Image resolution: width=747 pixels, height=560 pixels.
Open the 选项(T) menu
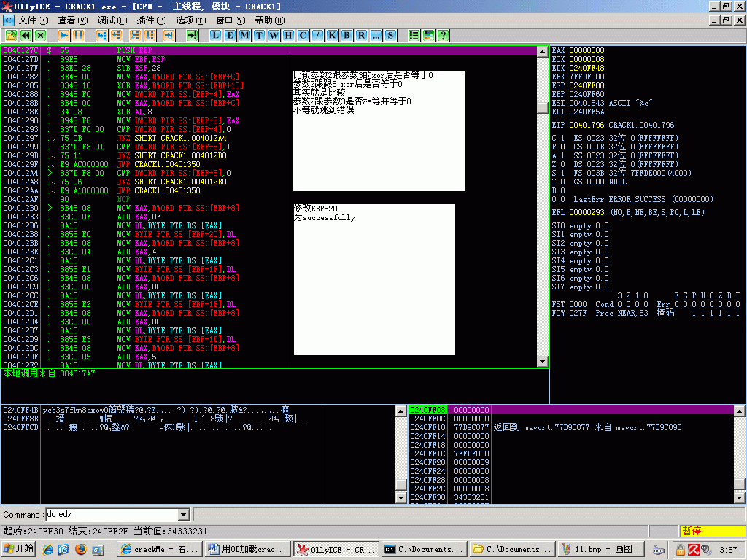pos(191,20)
